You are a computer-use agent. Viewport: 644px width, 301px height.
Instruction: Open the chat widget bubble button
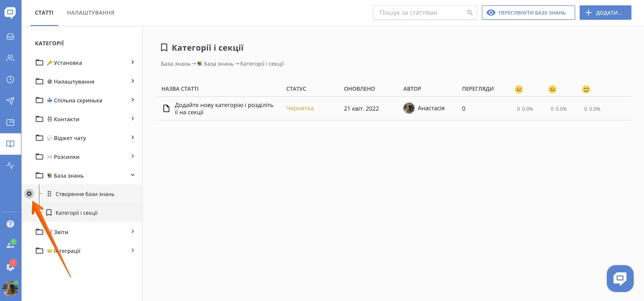click(620, 278)
